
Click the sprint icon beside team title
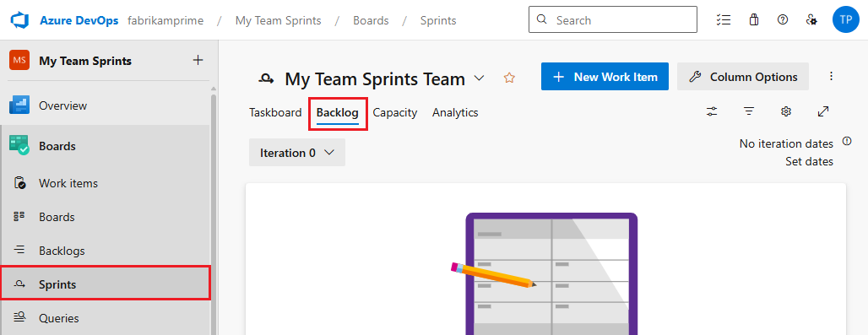pos(266,79)
